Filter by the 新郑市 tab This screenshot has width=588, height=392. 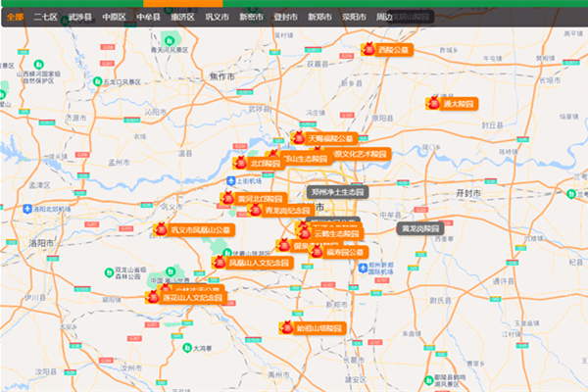[x=319, y=17]
